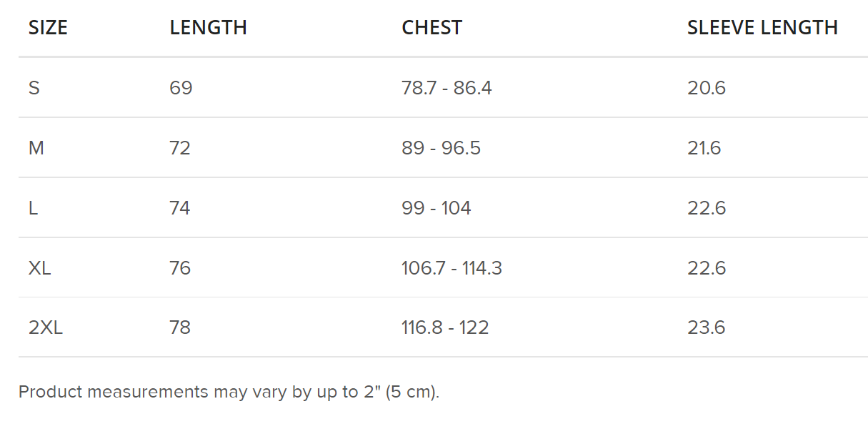Click the length value 76
The image size is (868, 434).
tap(180, 268)
